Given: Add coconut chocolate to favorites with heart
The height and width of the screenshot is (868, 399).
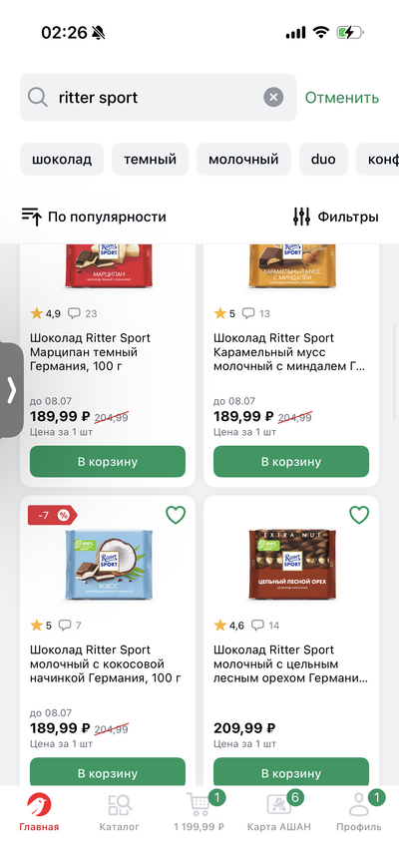Looking at the screenshot, I should [x=176, y=515].
